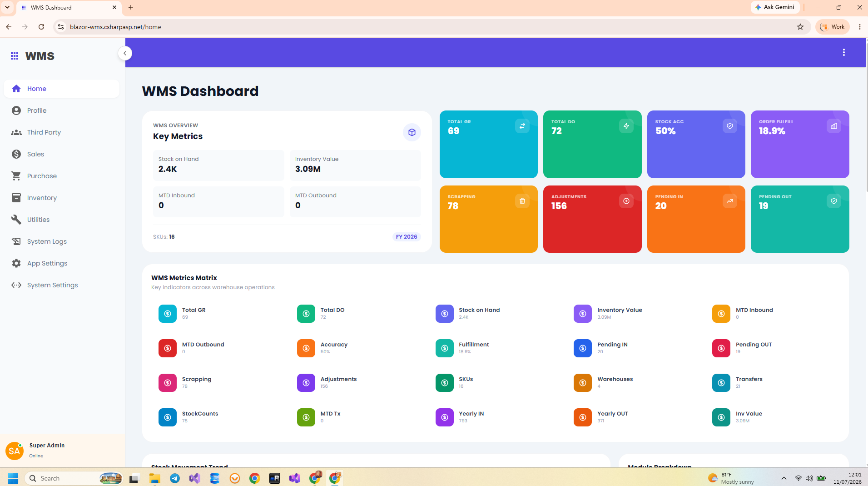
Task: Show hidden system tray icons
Action: click(784, 478)
